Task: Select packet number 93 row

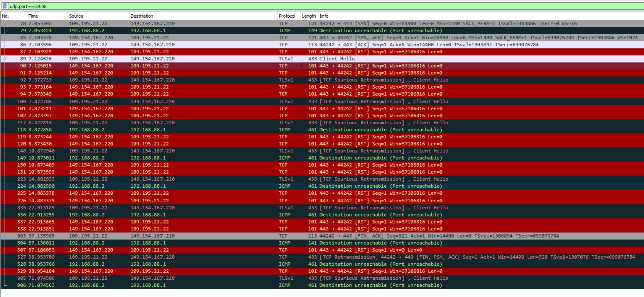Action: tap(322, 87)
